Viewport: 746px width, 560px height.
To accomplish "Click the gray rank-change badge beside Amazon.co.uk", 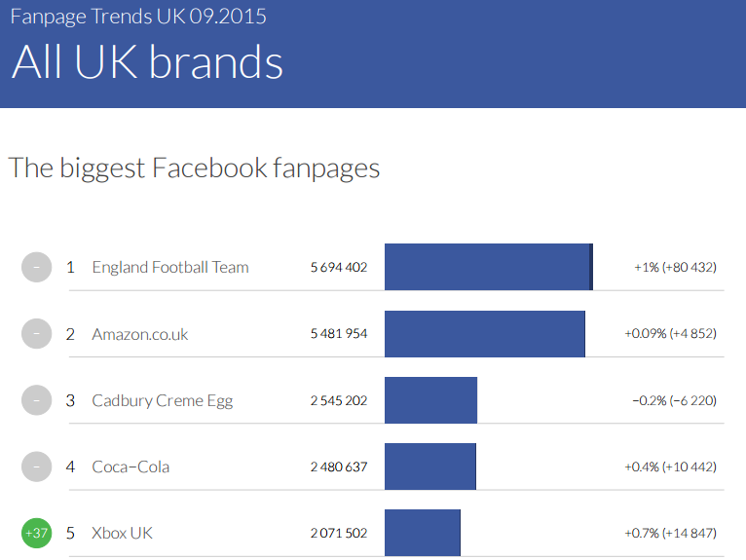I will 36,333.
